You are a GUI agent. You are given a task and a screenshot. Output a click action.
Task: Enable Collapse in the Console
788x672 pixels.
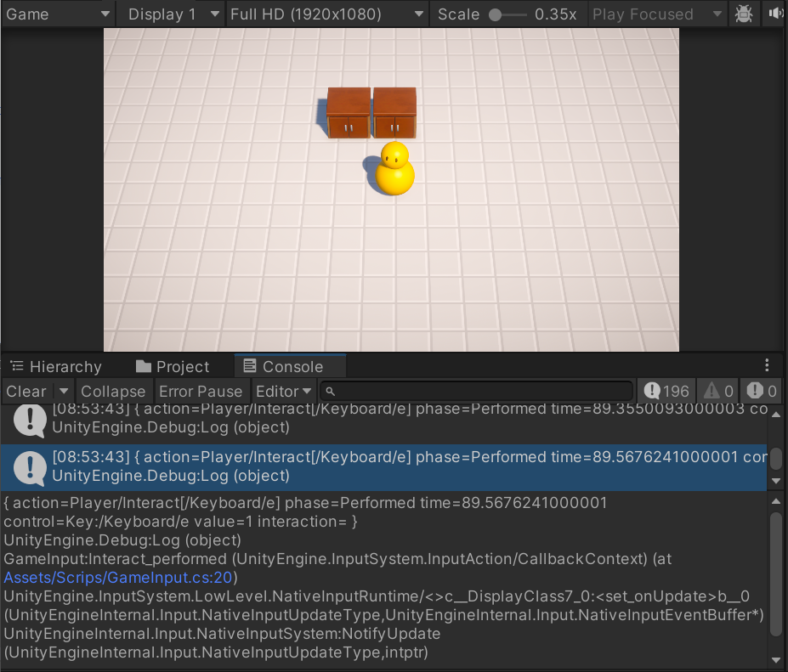point(113,391)
